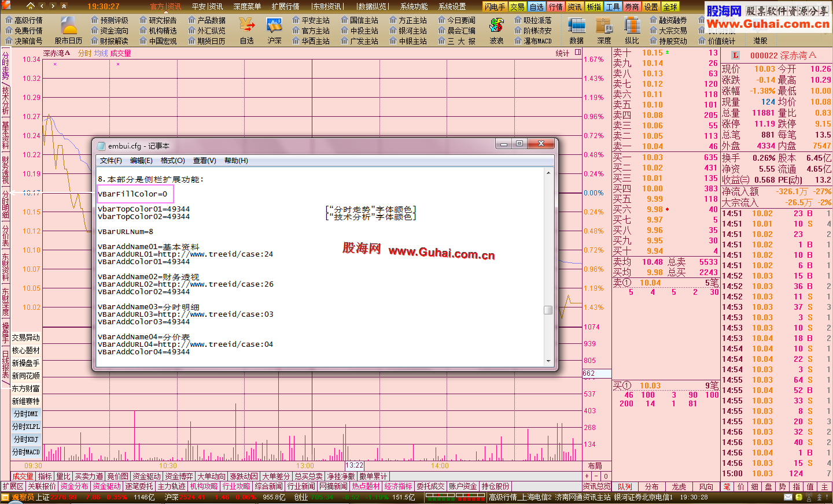The image size is (833, 504).
Task: Open the 波浪 wave analysis icon
Action: [496, 30]
